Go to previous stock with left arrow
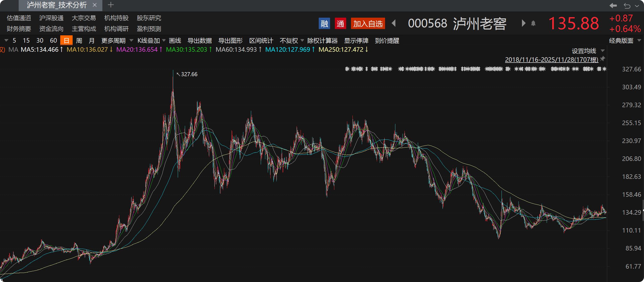The width and height of the screenshot is (644, 282). click(x=394, y=23)
